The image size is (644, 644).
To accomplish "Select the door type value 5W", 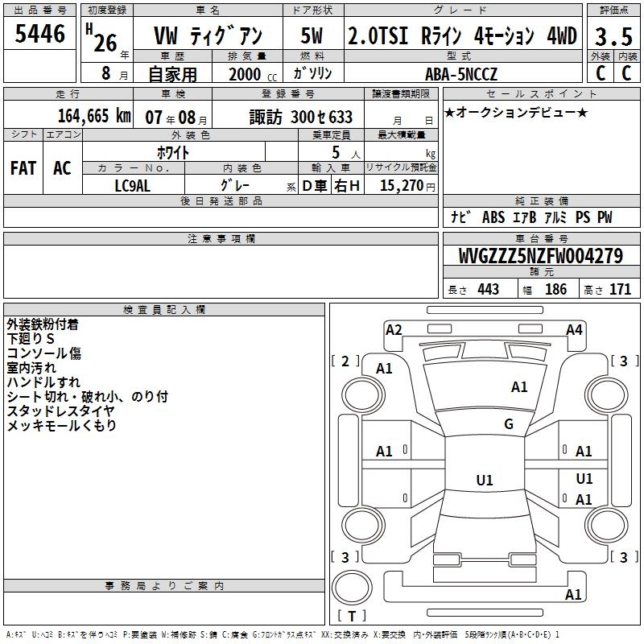I will [312, 35].
